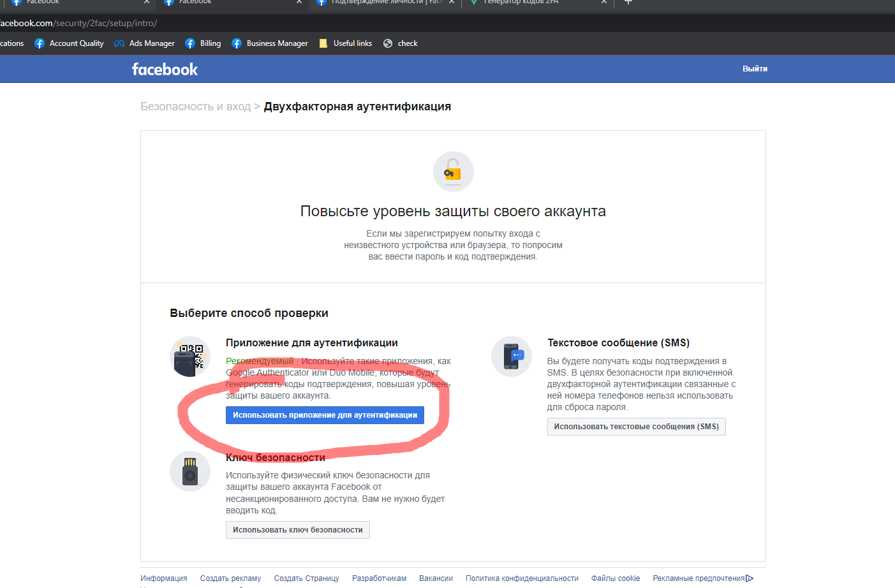Open the Файлы cookie footer link
Image resolution: width=895 pixels, height=588 pixels.
pyautogui.click(x=615, y=578)
